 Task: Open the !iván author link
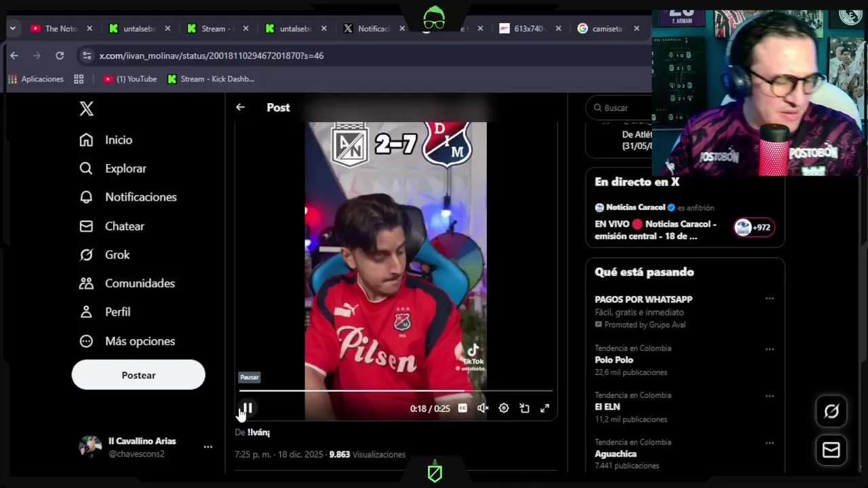pos(258,432)
